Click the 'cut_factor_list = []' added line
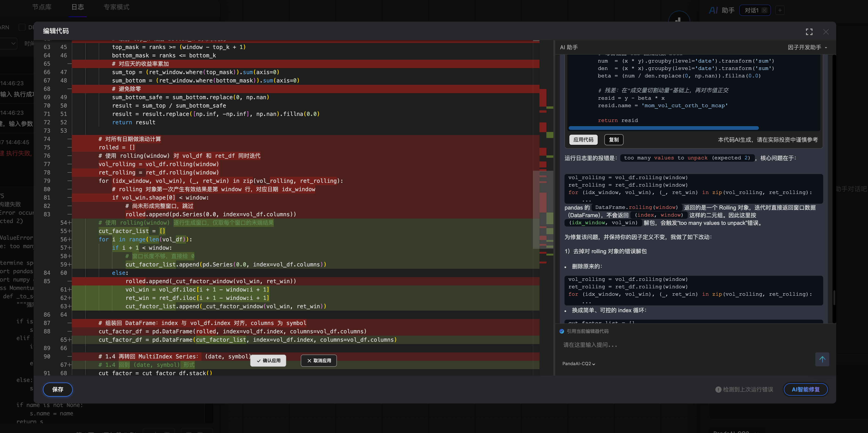Viewport: 868px width, 433px height. click(132, 231)
